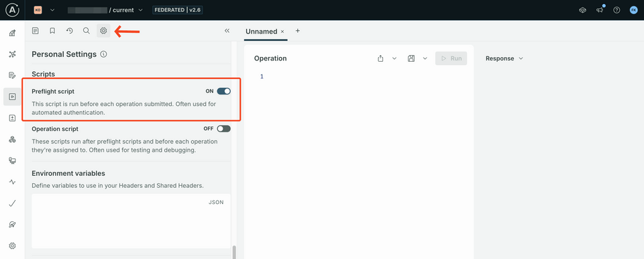The height and width of the screenshot is (259, 644).
Task: Click the Environment variables heading
Action: tap(68, 173)
